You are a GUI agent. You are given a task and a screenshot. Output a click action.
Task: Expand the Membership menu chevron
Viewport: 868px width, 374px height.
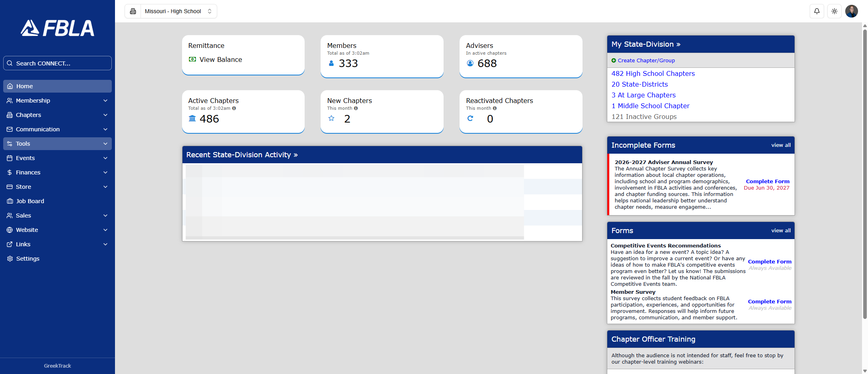point(105,101)
